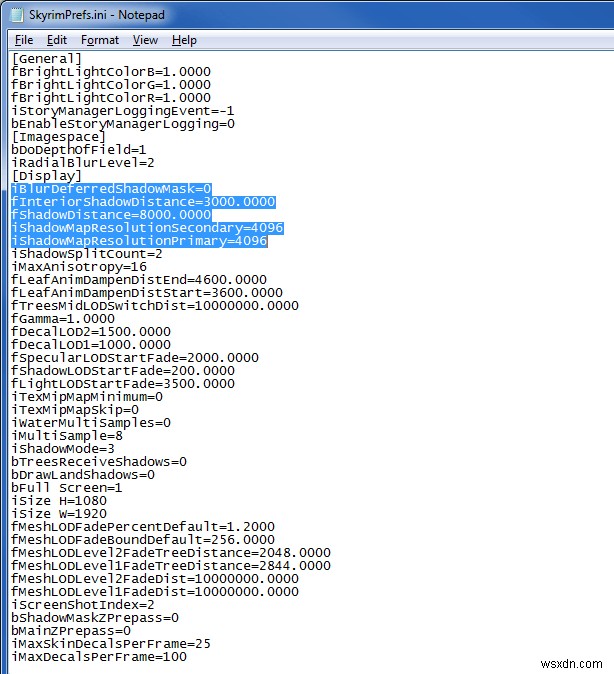This screenshot has height=674, width=614.
Task: Click the fSpecularLODStartFade=2000.0000 line
Action: [135, 358]
